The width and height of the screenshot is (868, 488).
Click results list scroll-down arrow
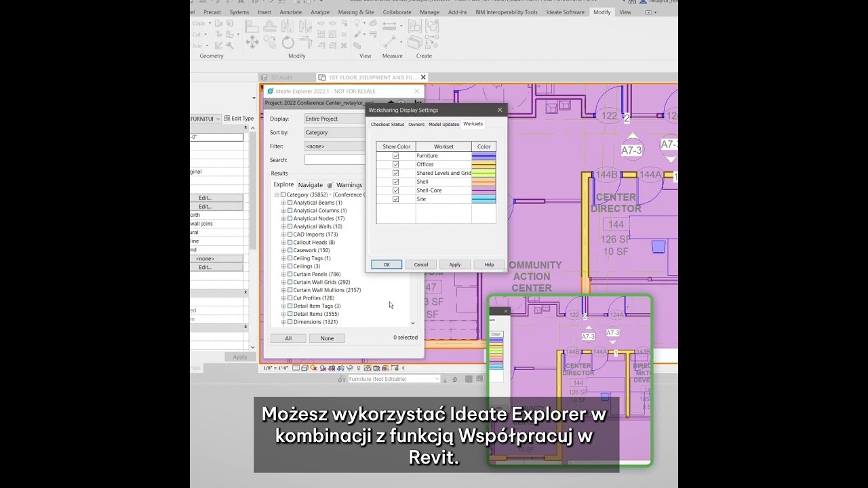pyautogui.click(x=413, y=323)
